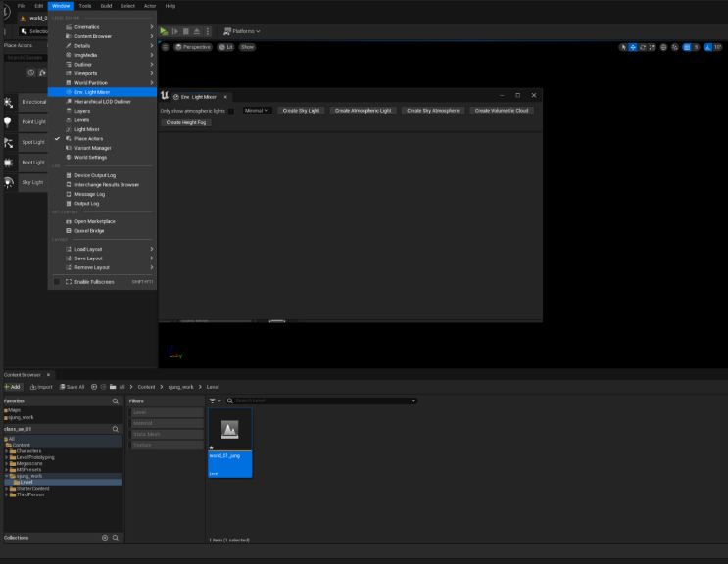The height and width of the screenshot is (564, 728).
Task: Click the green Play button in toolbar
Action: click(x=165, y=31)
